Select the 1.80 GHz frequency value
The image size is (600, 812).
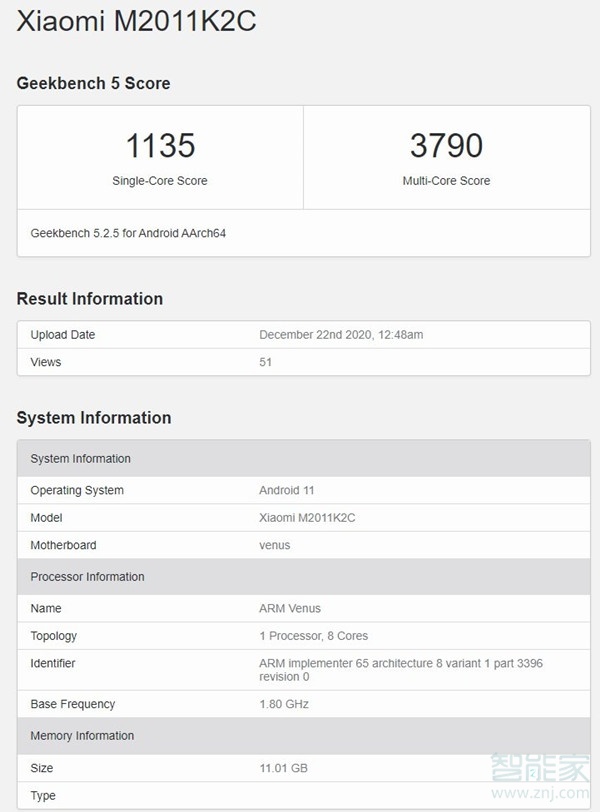[x=284, y=704]
